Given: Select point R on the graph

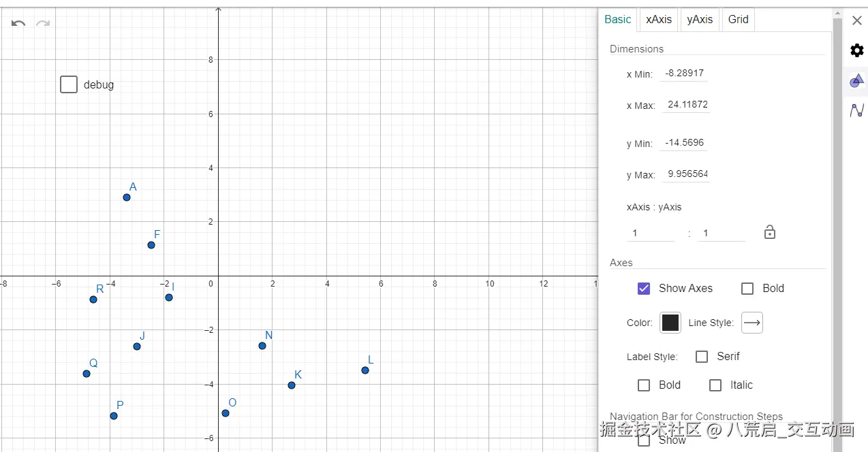Looking at the screenshot, I should [x=93, y=300].
